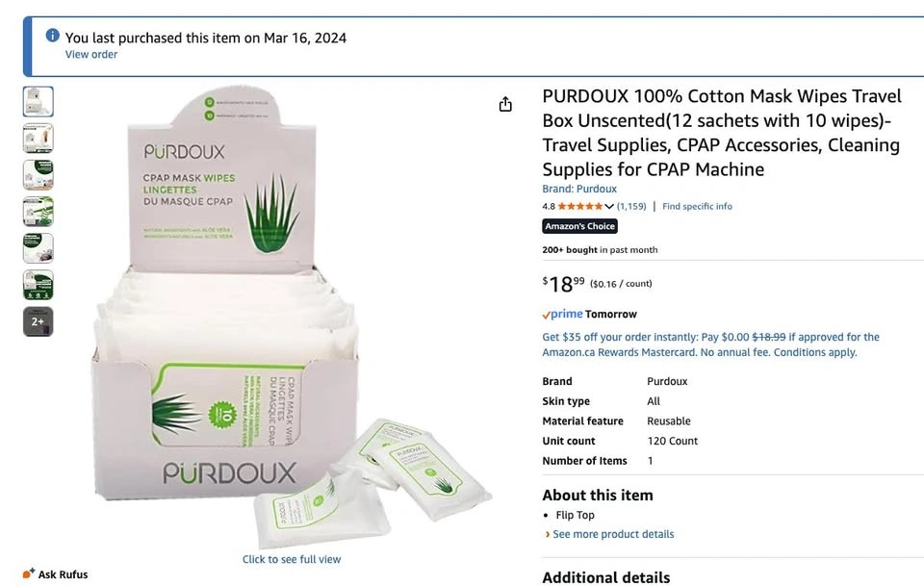
Task: Open the View order link
Action: pyautogui.click(x=90, y=54)
